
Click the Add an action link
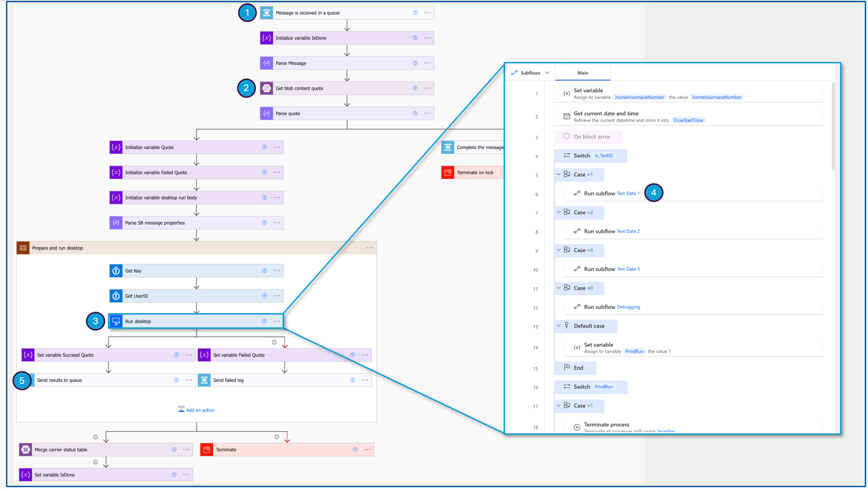[200, 410]
